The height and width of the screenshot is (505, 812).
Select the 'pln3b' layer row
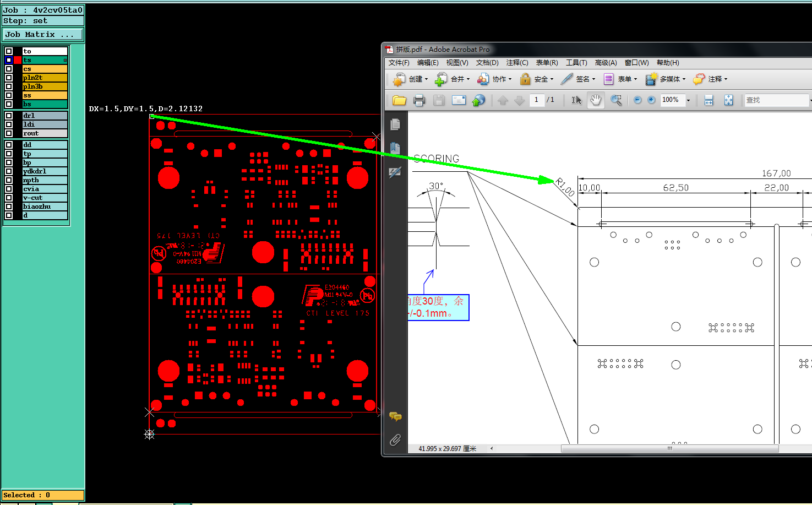(x=45, y=86)
